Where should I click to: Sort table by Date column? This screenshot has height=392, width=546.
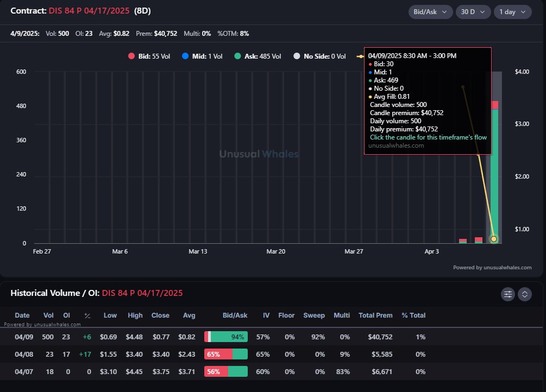(22, 315)
